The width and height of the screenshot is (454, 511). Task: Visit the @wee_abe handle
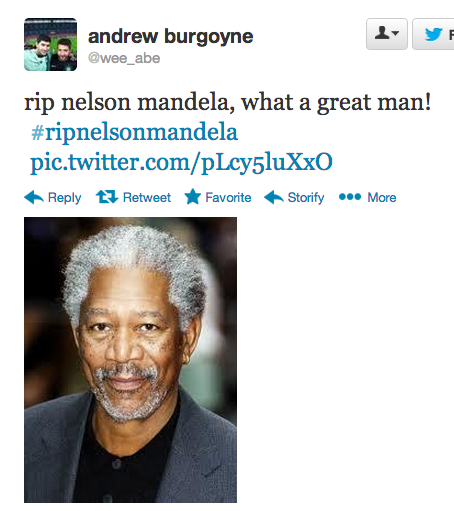click(x=124, y=58)
